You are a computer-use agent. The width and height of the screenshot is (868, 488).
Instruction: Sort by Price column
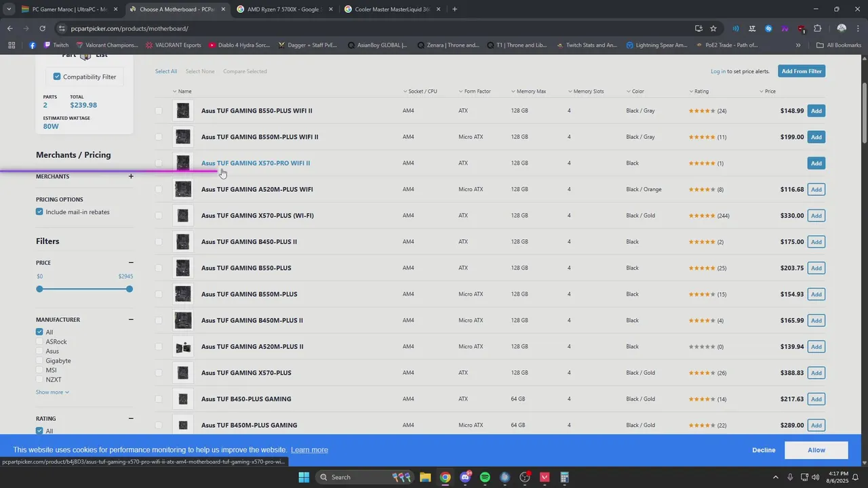pos(767,91)
